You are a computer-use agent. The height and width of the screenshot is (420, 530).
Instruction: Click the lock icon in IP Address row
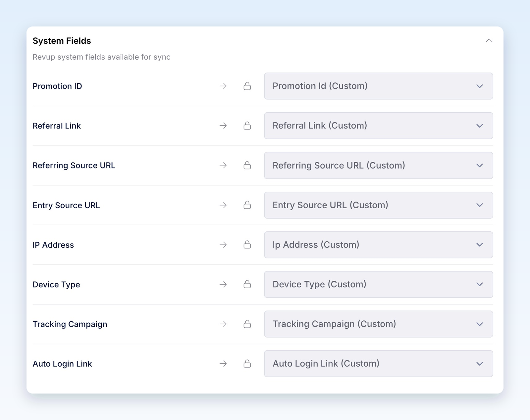[247, 245]
